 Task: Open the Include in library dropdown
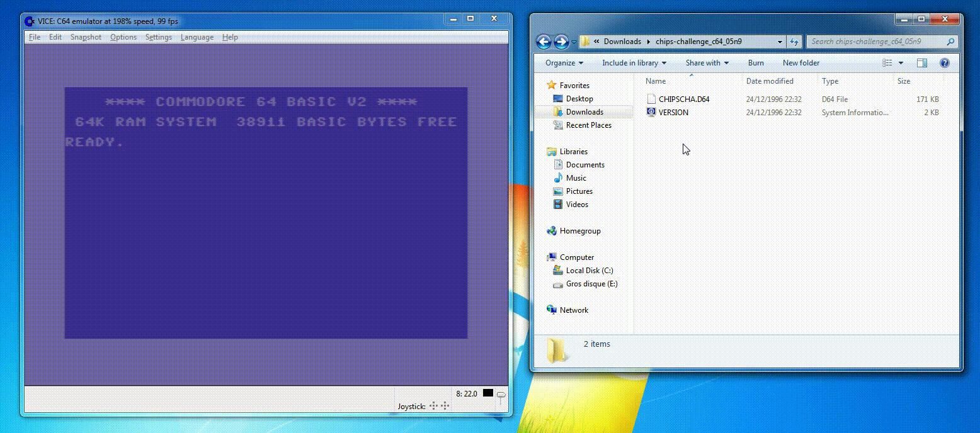click(634, 63)
